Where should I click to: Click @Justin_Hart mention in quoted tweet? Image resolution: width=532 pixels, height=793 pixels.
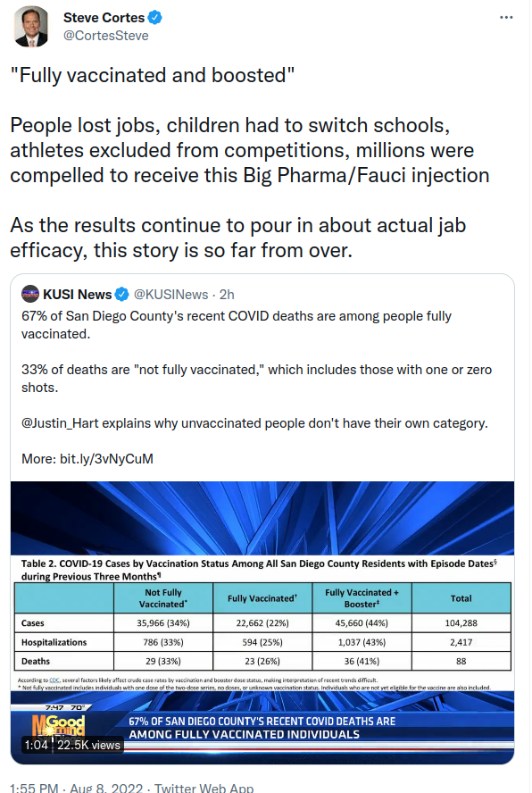pos(60,422)
